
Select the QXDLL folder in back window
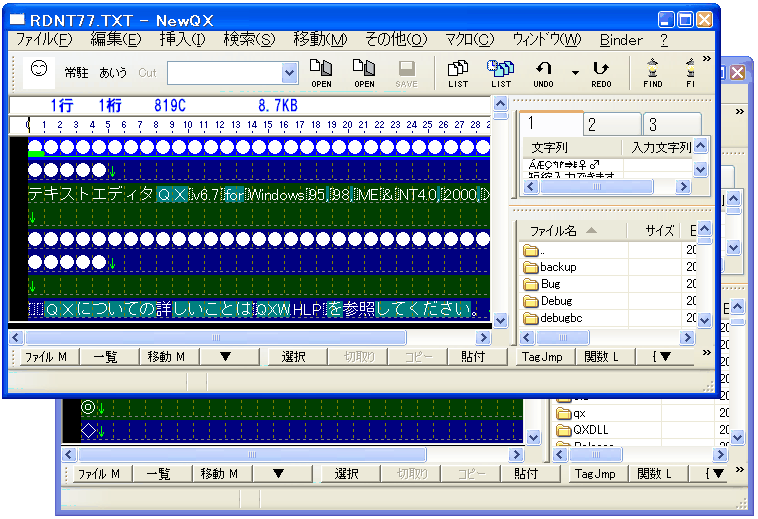[x=582, y=430]
